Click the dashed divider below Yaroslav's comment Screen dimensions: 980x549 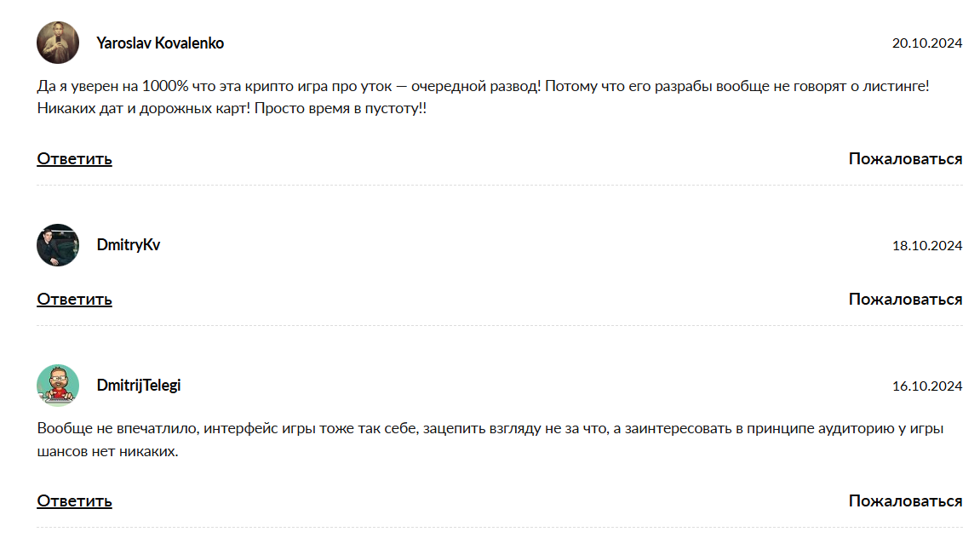[500, 186]
